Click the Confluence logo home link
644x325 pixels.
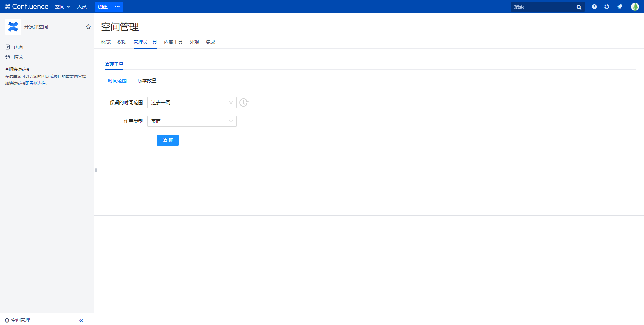tap(27, 7)
